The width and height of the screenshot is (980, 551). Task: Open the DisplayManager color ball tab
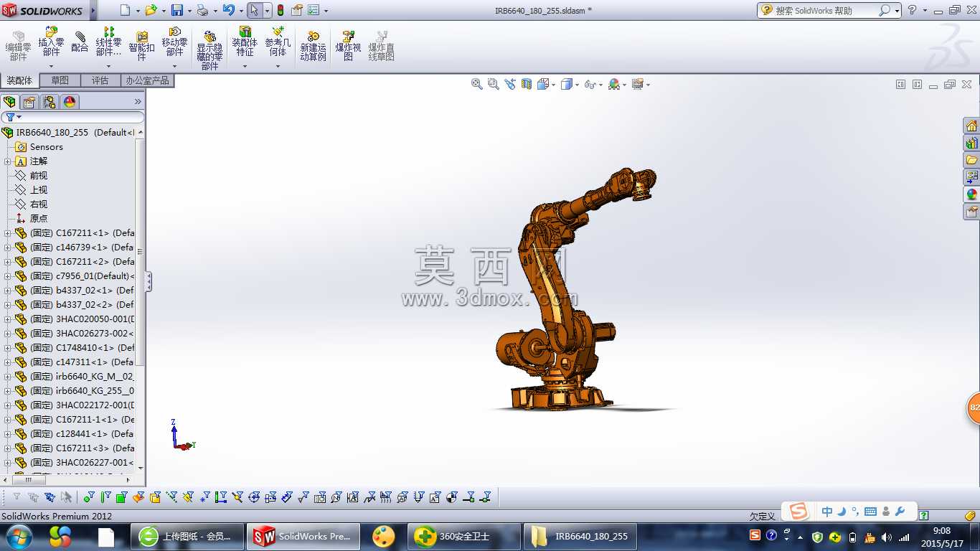[70, 102]
